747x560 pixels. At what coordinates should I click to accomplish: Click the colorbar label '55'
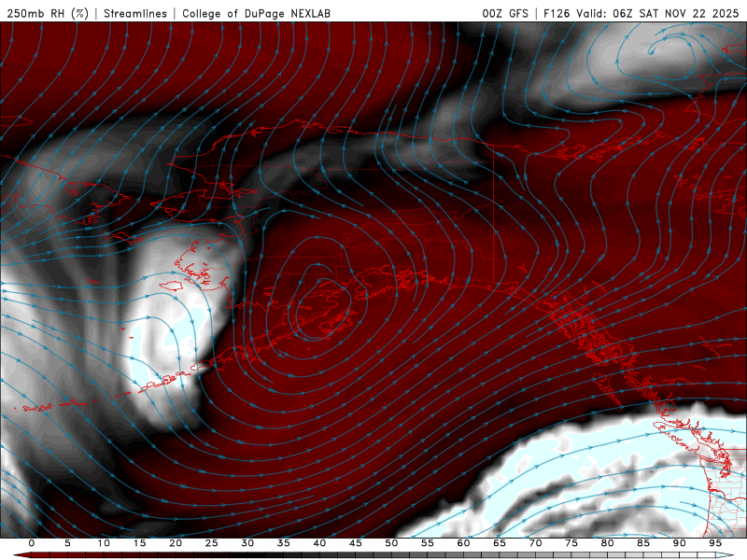point(428,543)
